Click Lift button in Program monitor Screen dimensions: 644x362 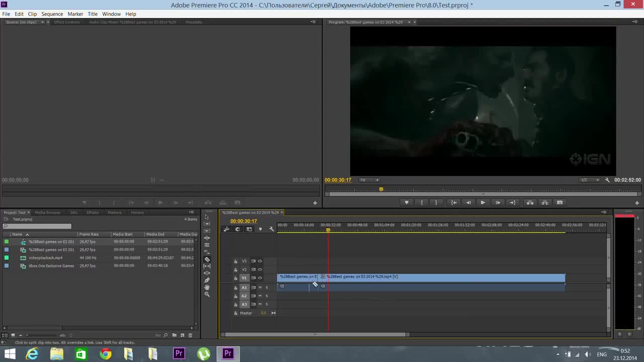(530, 203)
